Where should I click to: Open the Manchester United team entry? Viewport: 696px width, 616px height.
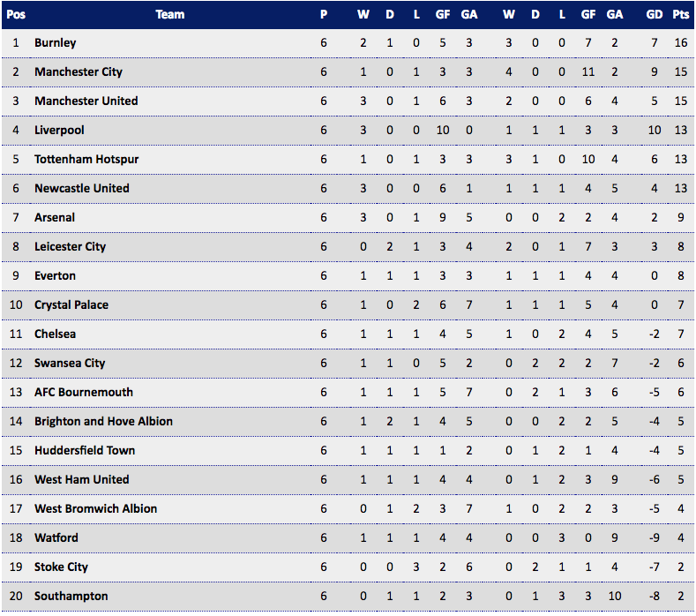click(x=86, y=101)
